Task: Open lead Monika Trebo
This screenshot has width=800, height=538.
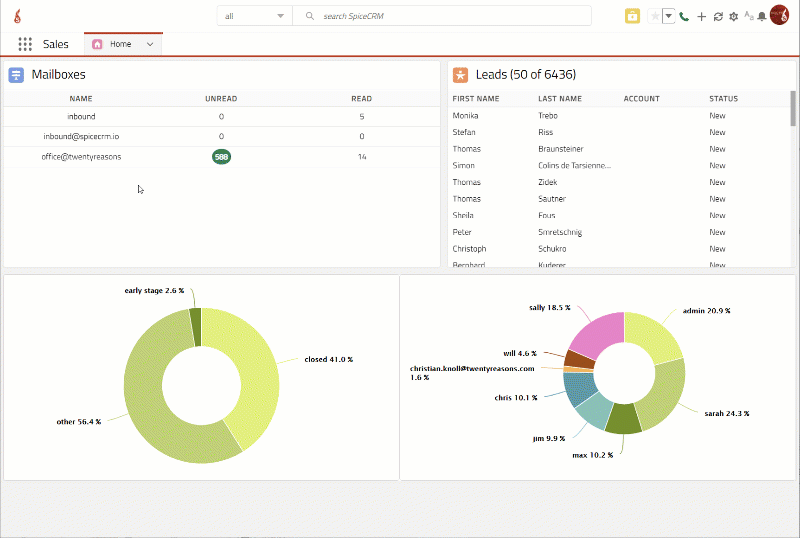Action: pos(619,115)
